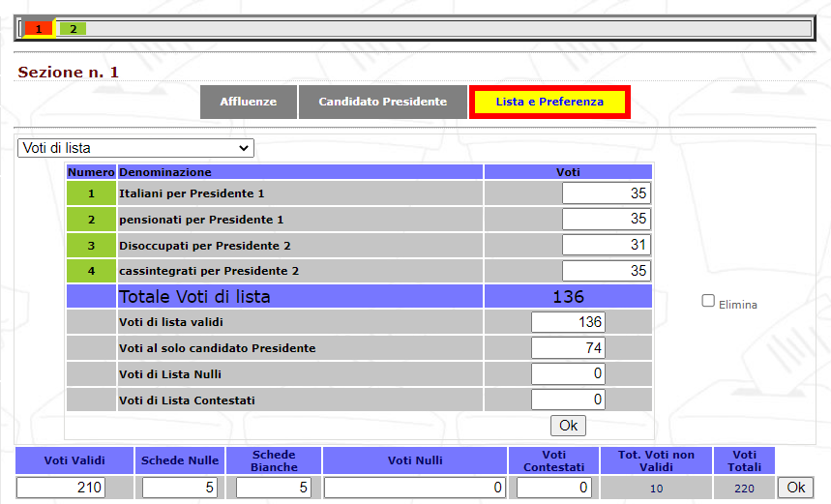Click Voti al solo candidato Presidente field
831x504 pixels.
pyautogui.click(x=568, y=347)
